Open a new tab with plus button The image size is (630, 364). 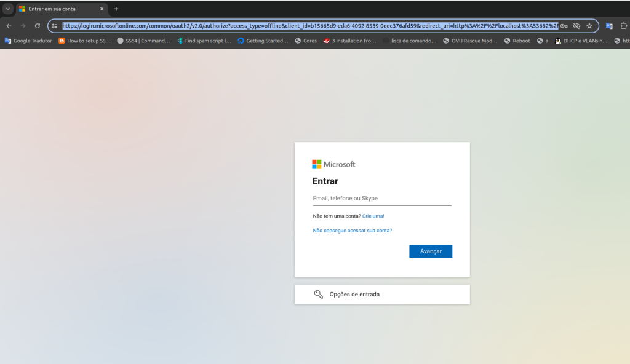click(x=116, y=9)
